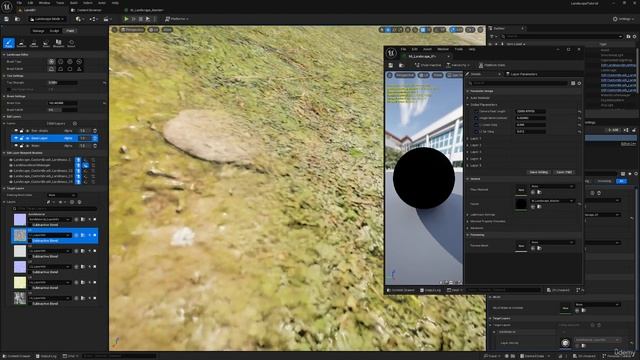Collapse the Brush Settings section
This screenshot has width=640, height=360.
pos(4,96)
